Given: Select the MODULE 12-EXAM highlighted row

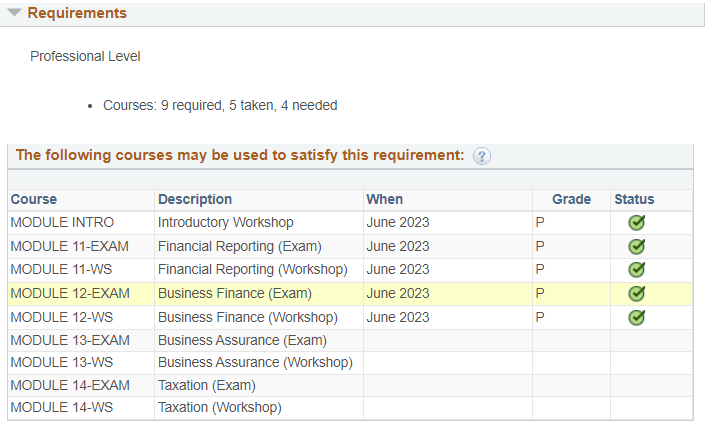Looking at the screenshot, I should tap(350, 293).
